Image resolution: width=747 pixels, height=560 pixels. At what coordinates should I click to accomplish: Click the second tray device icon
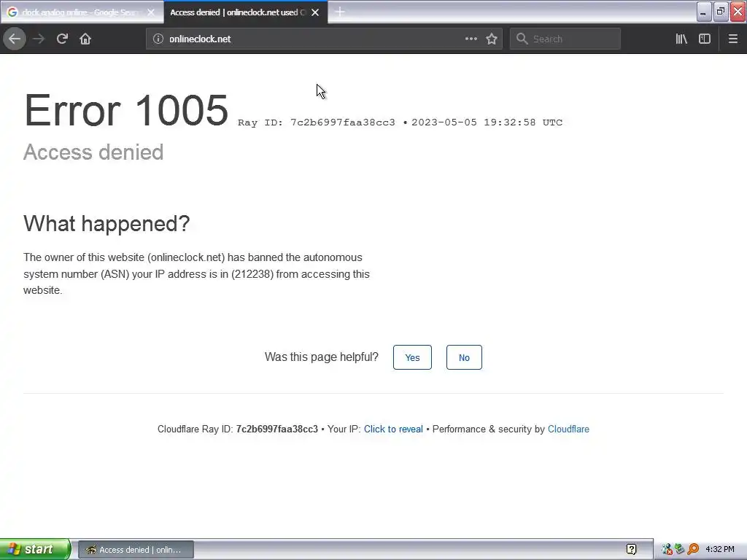point(679,550)
